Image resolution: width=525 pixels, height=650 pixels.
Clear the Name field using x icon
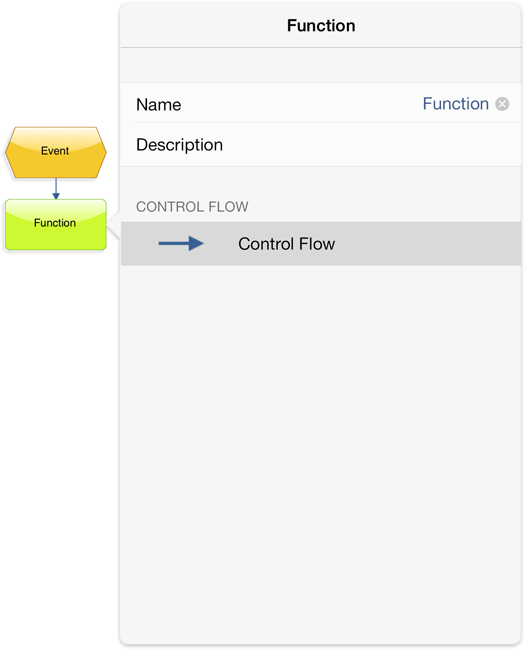[x=502, y=104]
